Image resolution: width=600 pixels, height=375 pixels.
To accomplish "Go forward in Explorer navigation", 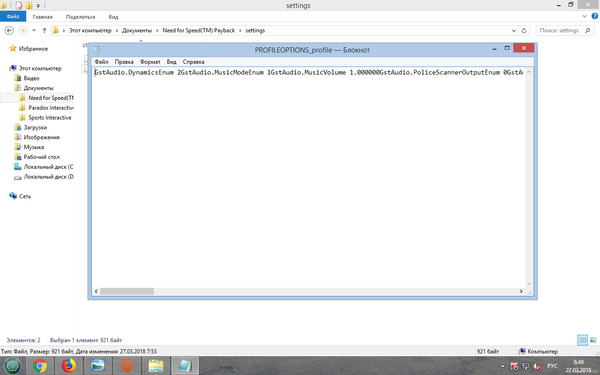I will coord(23,31).
